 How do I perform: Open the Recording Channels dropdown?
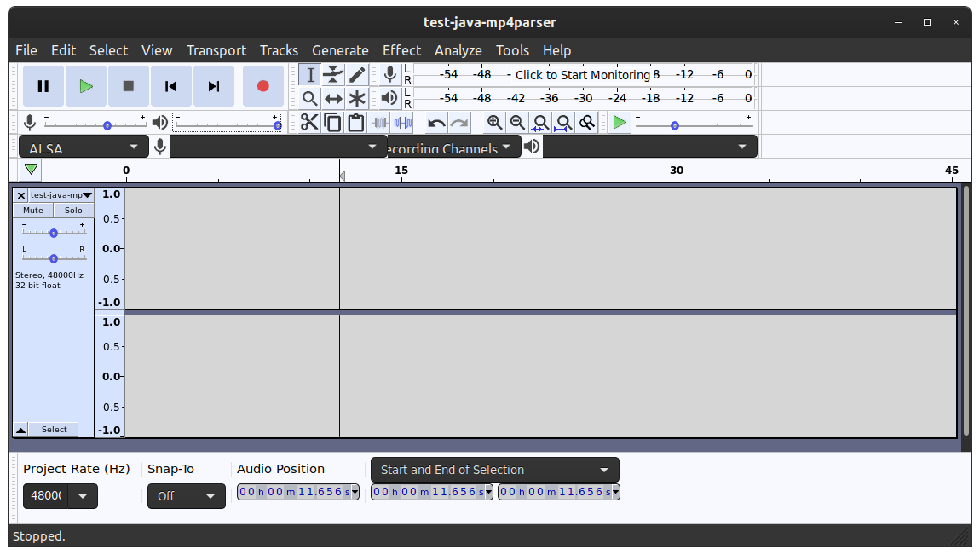tap(454, 147)
